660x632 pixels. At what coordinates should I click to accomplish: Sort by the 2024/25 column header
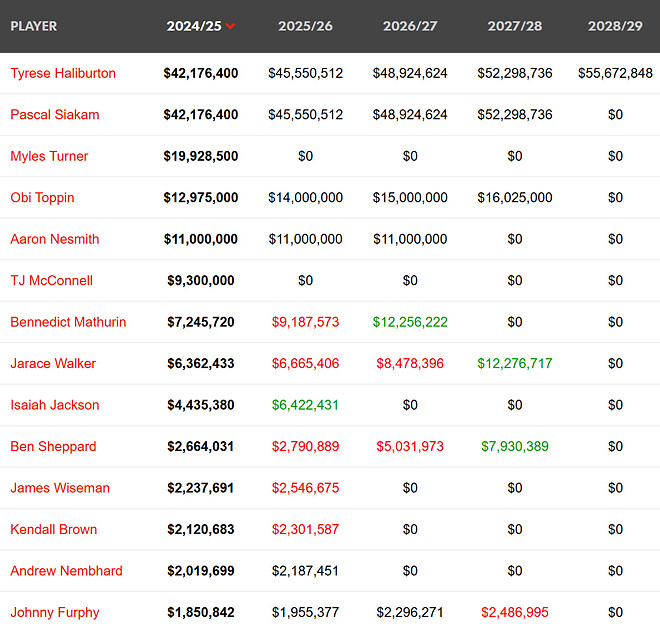194,26
